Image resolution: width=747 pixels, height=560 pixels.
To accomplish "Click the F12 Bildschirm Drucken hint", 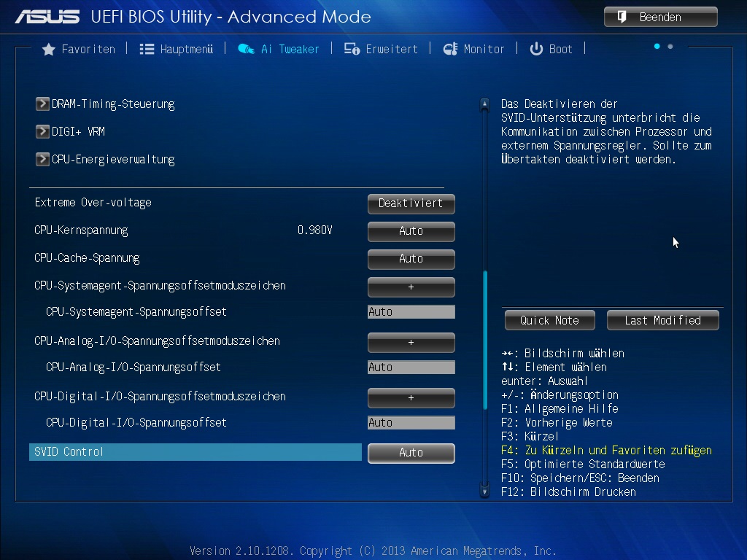I will tap(568, 491).
